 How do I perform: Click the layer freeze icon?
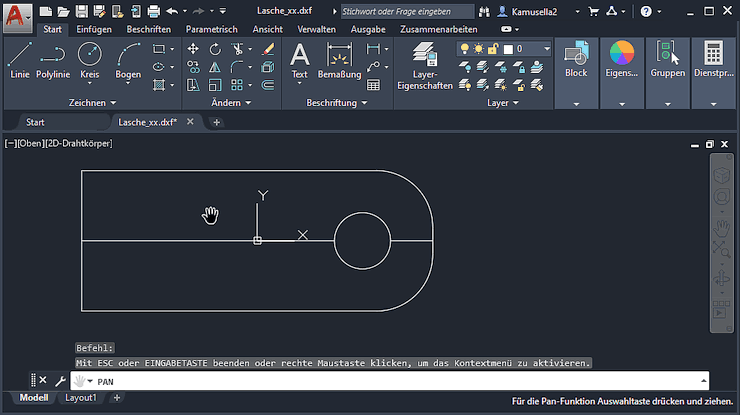point(501,67)
